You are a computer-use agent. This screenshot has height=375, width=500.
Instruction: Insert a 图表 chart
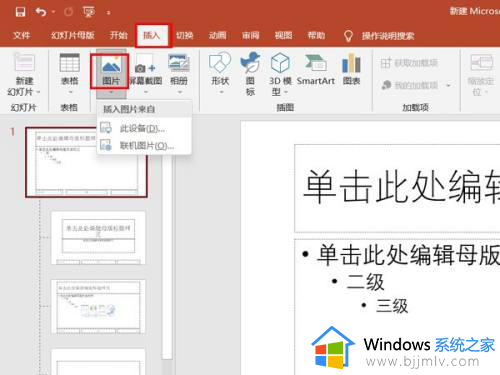point(351,69)
